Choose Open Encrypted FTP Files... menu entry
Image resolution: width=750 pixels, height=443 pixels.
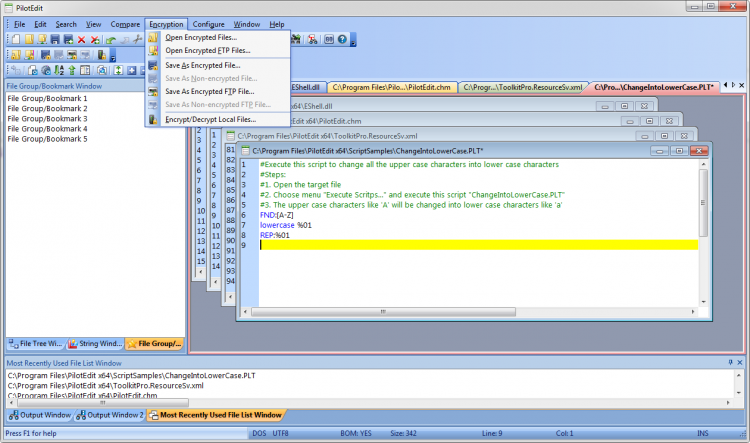pos(218,50)
